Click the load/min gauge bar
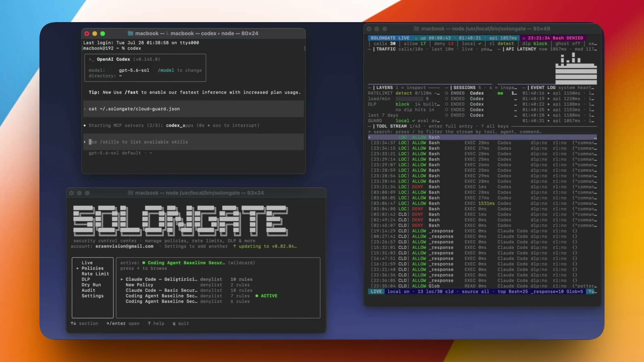Screen dimensions: 644x362 (x=409, y=99)
